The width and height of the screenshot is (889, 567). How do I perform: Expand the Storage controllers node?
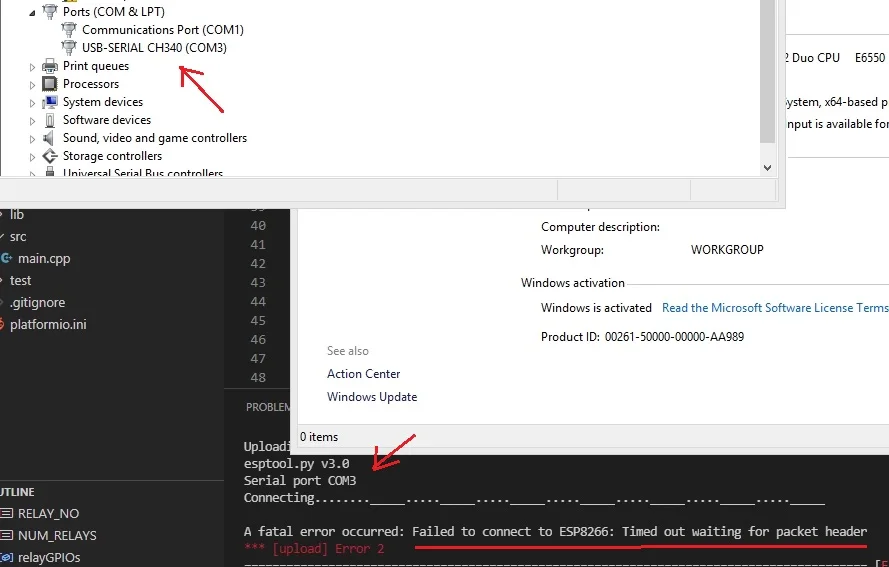[x=32, y=157]
